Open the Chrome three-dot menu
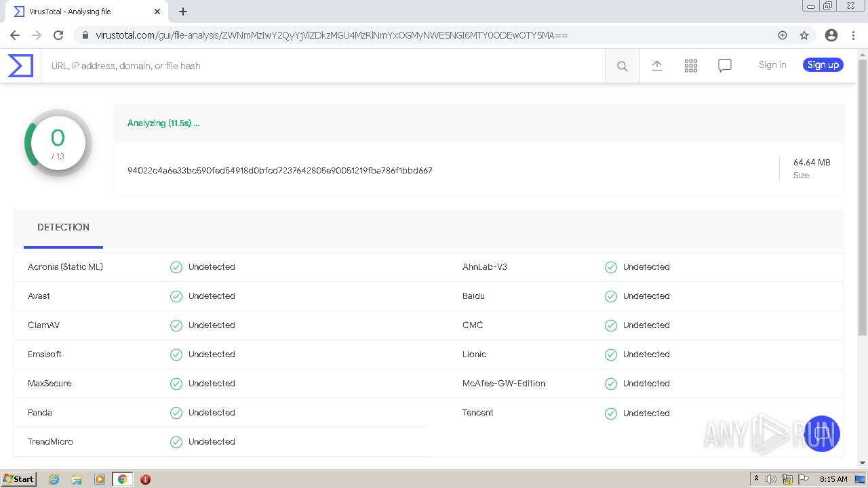The height and width of the screenshot is (488, 868). 852,35
